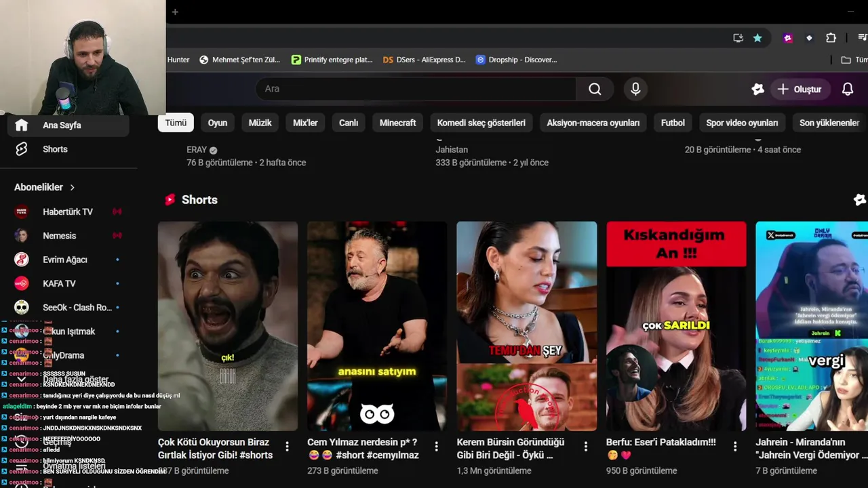
Task: Select the KAFA TV subscription name
Action: (59, 283)
